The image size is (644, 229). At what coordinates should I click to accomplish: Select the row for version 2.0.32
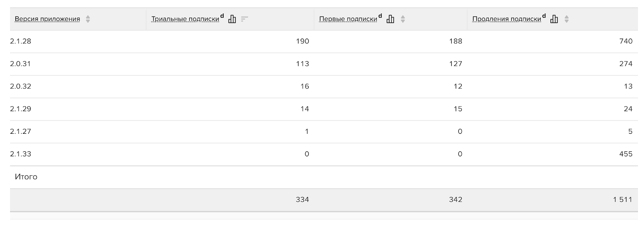(x=324, y=86)
